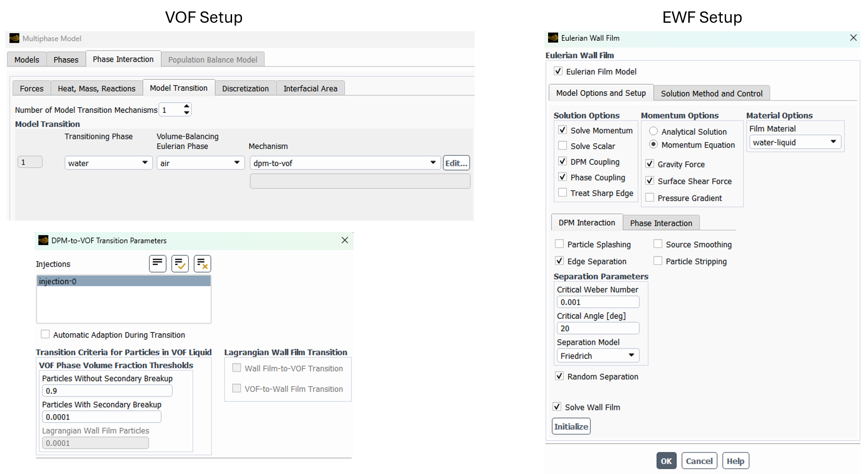Click the Edit... button for the mechanism
The image size is (868, 474).
pyautogui.click(x=456, y=163)
